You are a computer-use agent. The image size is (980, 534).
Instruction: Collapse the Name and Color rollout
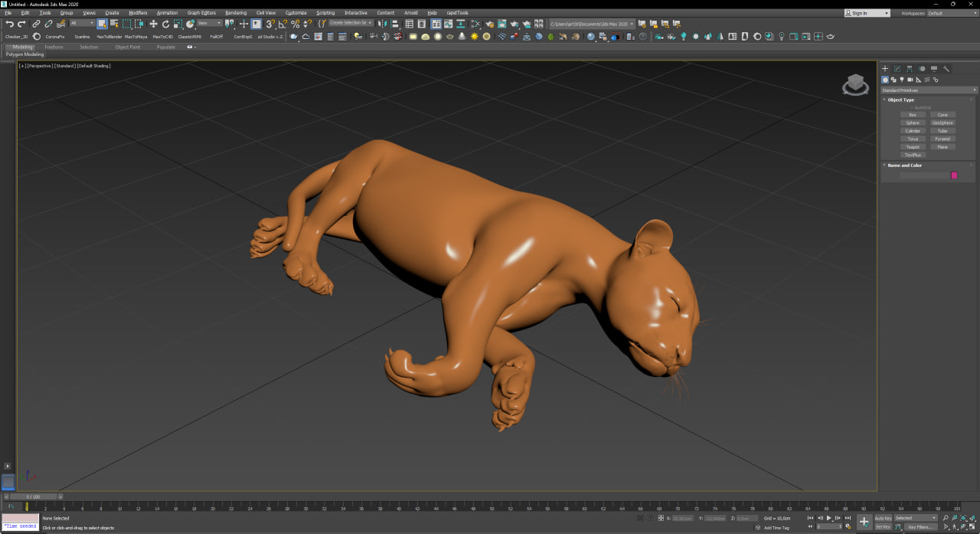(x=903, y=165)
